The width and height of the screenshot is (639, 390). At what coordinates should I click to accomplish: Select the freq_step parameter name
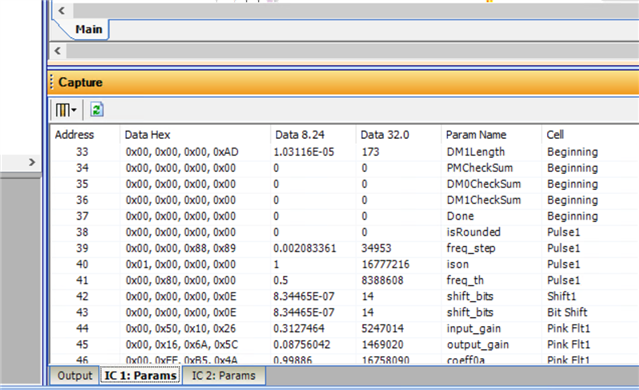(x=471, y=248)
